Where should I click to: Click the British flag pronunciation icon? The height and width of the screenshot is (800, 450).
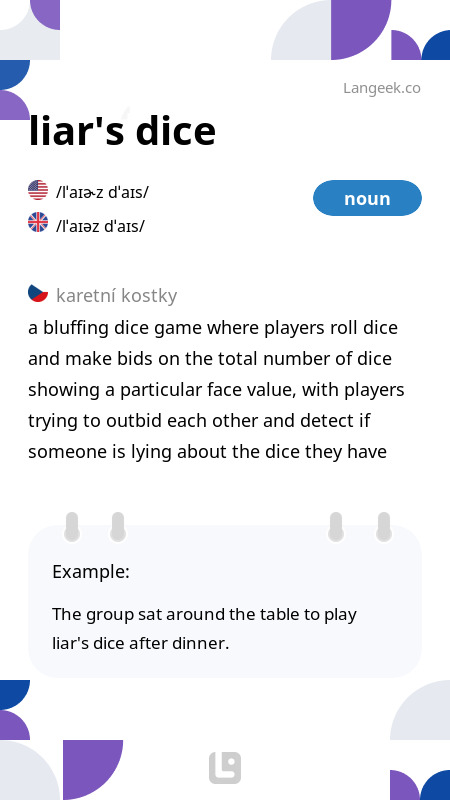point(38,222)
